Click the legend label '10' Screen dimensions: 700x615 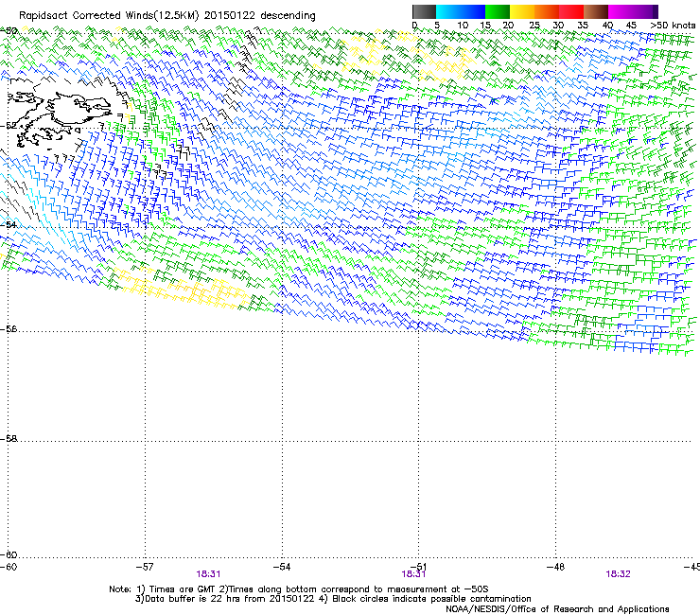(x=463, y=26)
